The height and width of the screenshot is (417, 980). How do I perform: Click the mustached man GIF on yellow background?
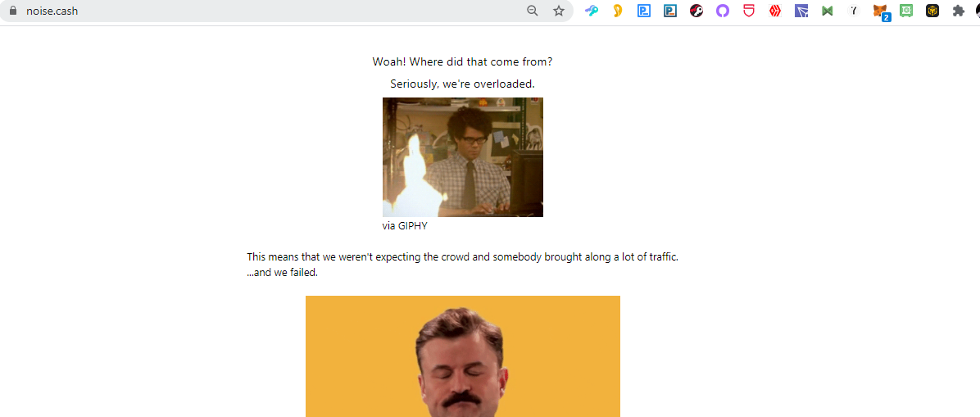462,356
